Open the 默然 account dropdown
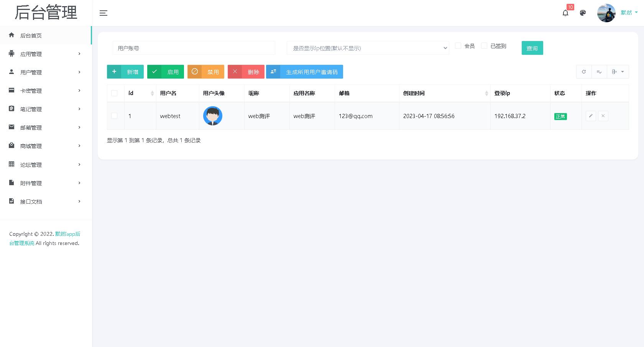This screenshot has width=644, height=347. coord(627,12)
